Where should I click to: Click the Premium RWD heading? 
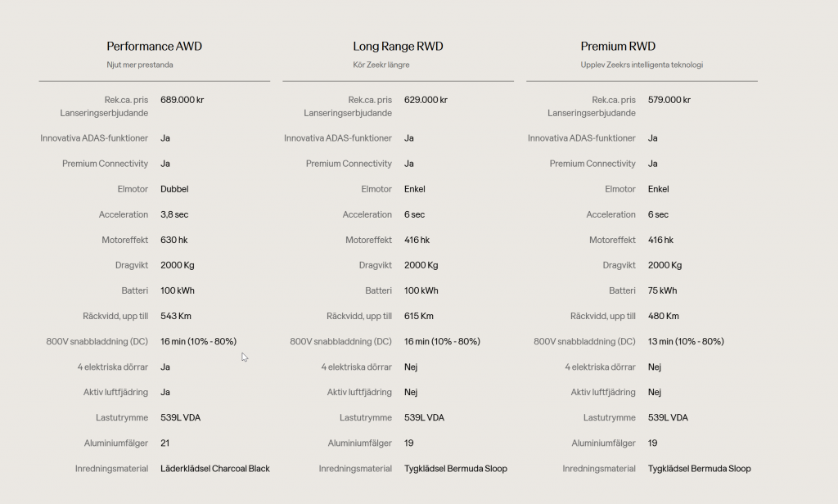tap(618, 47)
